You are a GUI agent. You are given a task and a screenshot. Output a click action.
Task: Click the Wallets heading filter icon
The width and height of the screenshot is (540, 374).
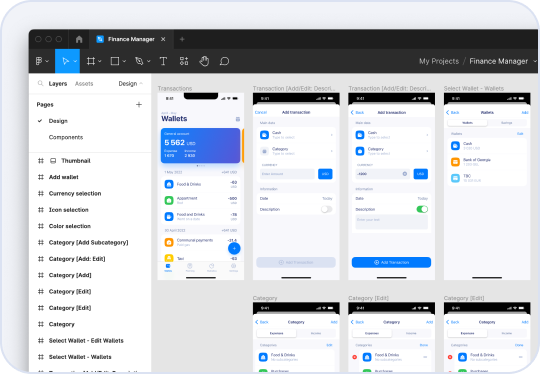238,119
